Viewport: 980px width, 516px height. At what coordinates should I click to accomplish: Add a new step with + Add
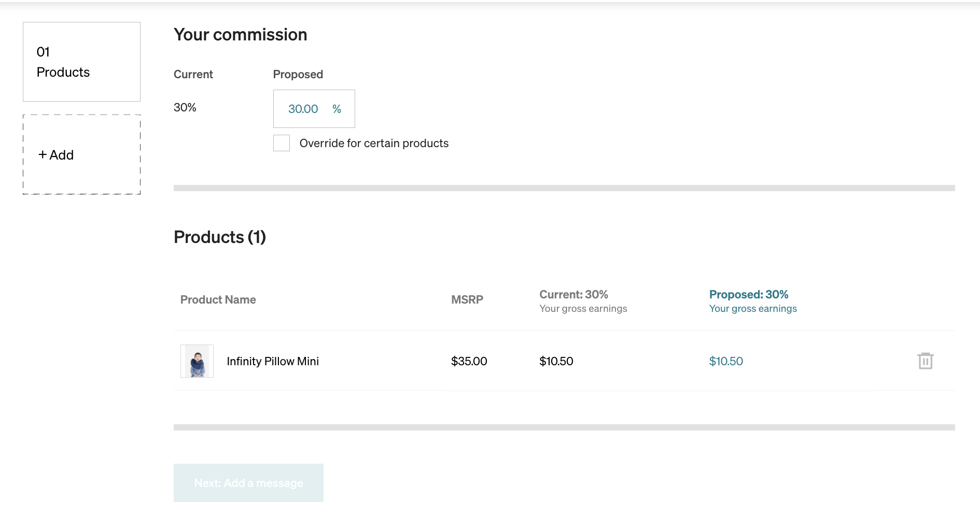click(x=81, y=154)
